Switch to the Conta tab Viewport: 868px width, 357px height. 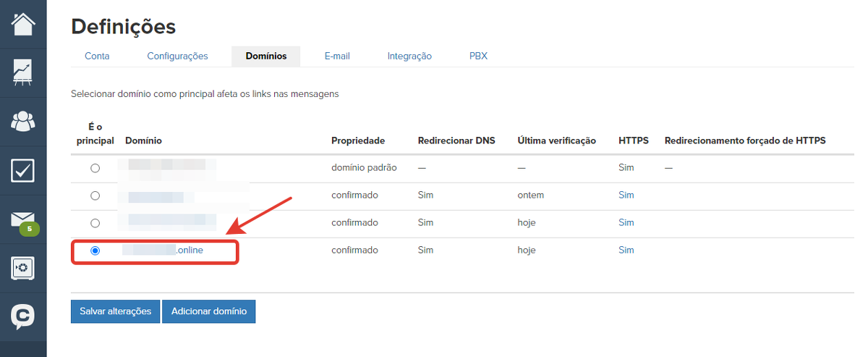97,56
